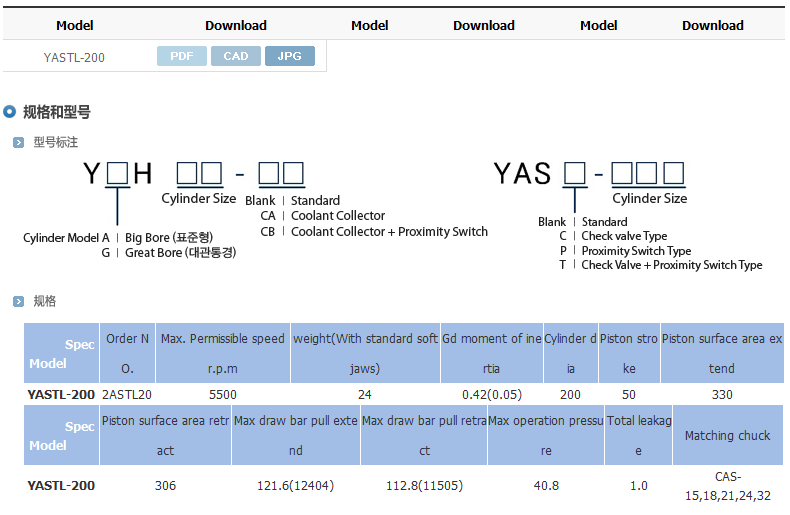Download the YASTL-200 PDF file

[x=181, y=56]
